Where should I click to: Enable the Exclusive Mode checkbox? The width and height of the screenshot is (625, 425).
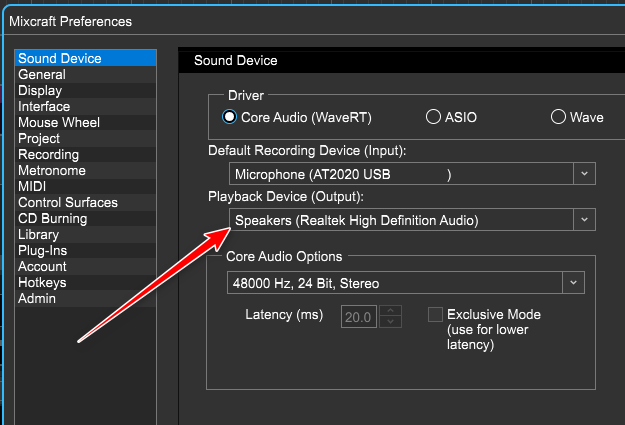tap(435, 315)
